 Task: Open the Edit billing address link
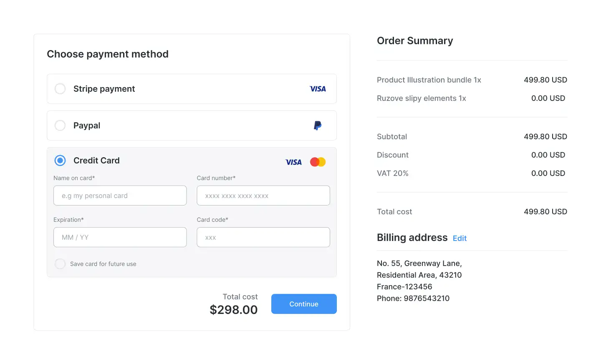coord(460,238)
